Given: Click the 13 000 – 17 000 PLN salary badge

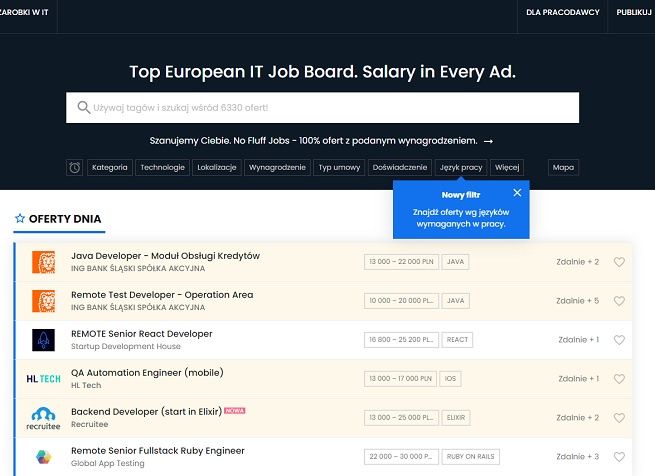Looking at the screenshot, I should 400,379.
